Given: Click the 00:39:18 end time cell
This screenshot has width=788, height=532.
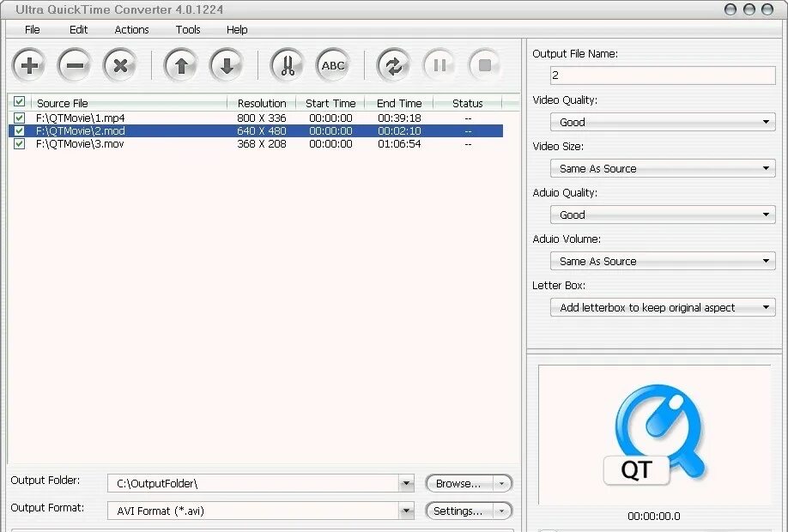Looking at the screenshot, I should click(x=399, y=118).
